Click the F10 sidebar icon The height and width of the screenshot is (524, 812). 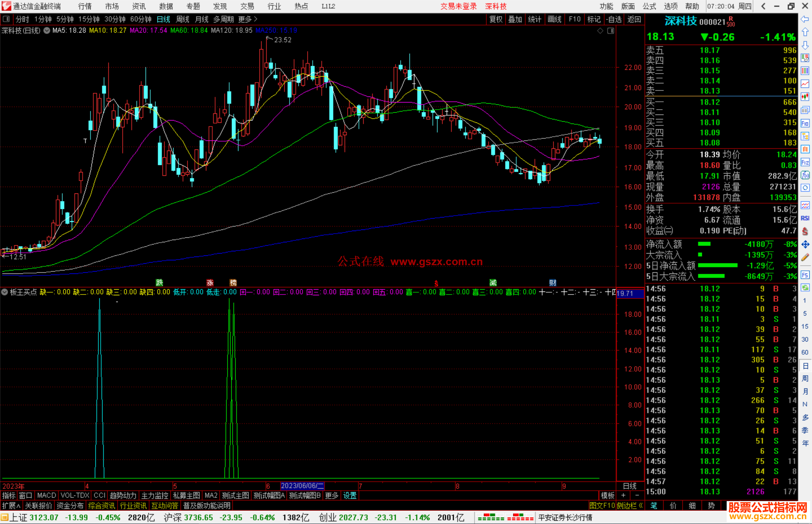805,124
